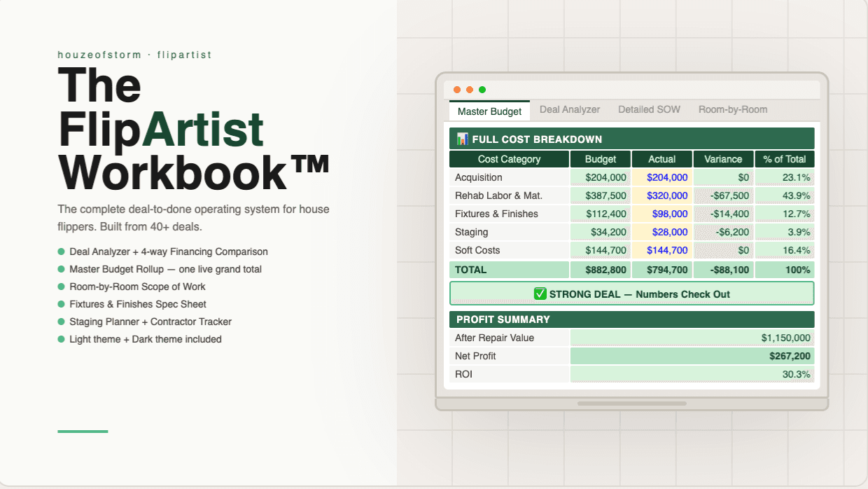The width and height of the screenshot is (868, 489).
Task: Click the Fixtures variance cell -$14,400
Action: pos(723,214)
